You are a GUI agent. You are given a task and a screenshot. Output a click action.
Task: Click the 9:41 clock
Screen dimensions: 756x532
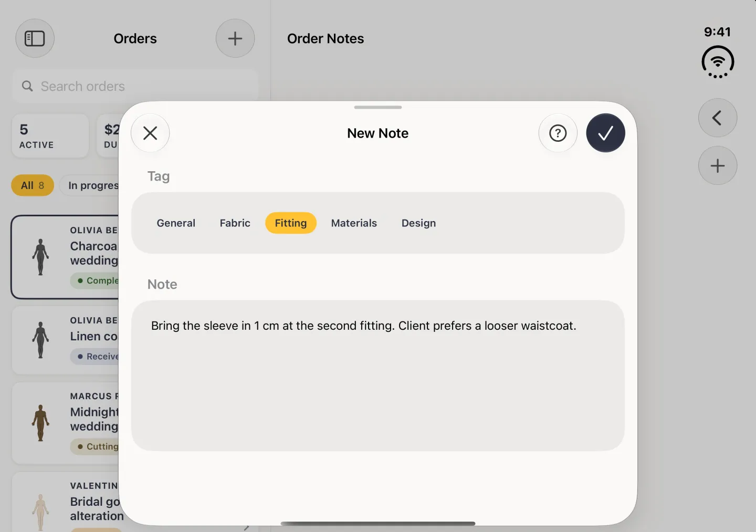[x=717, y=32]
